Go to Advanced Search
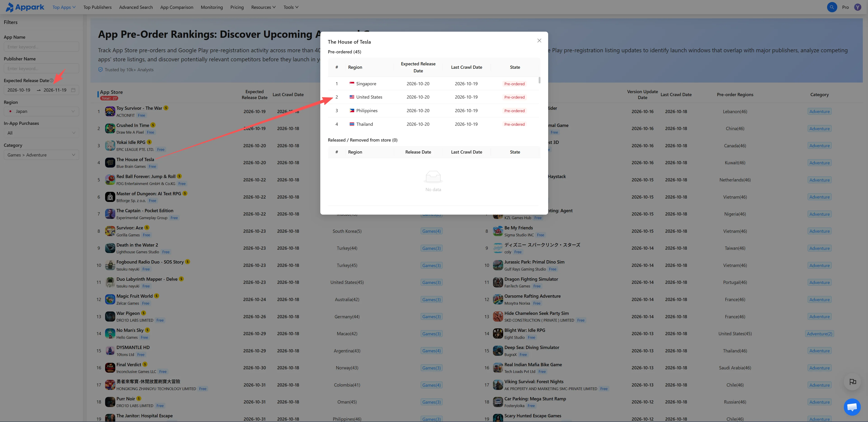 coord(136,7)
